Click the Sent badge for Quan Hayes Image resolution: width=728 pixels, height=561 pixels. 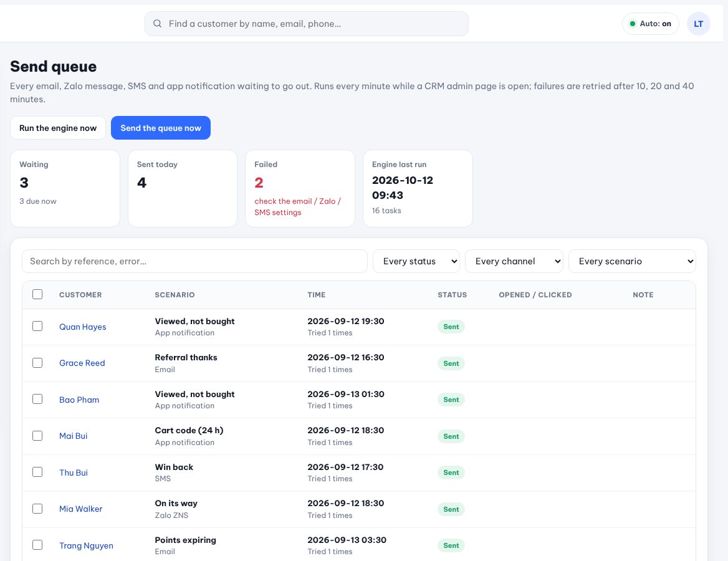(x=451, y=327)
